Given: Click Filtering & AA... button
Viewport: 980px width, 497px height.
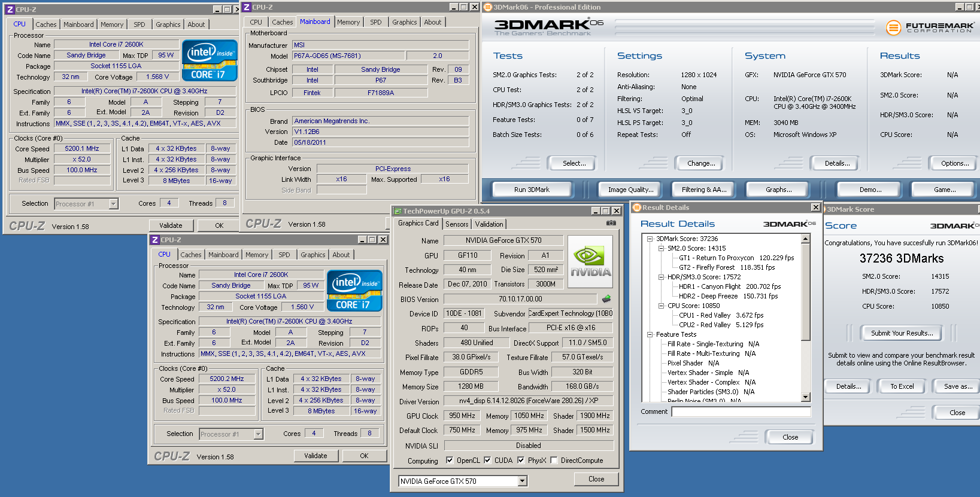Looking at the screenshot, I should [x=704, y=190].
